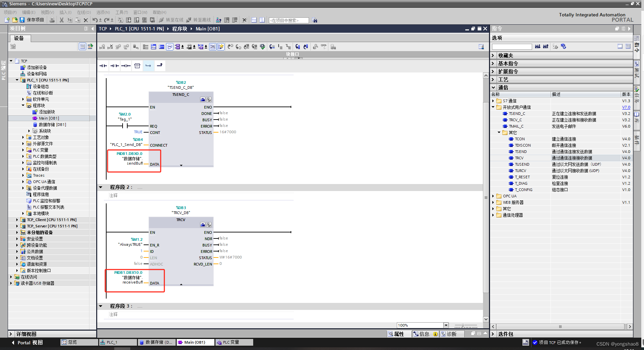Open the 在线(O) menu

pos(84,12)
